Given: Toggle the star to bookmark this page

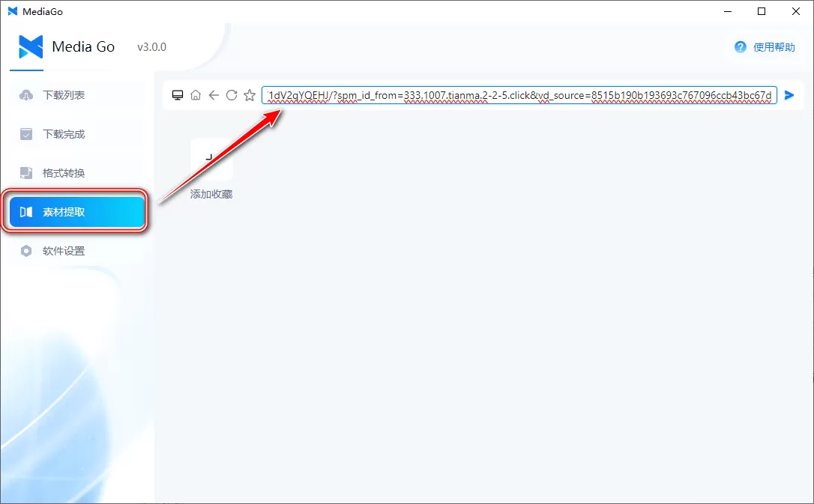Looking at the screenshot, I should 250,95.
